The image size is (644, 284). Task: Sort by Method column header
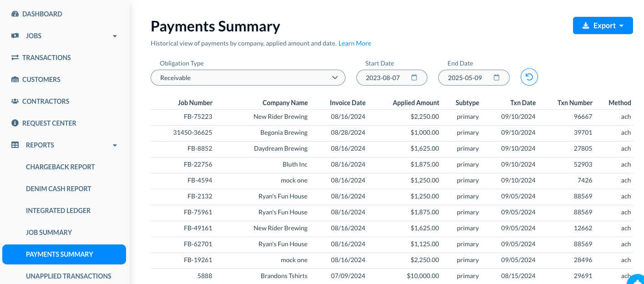point(620,103)
